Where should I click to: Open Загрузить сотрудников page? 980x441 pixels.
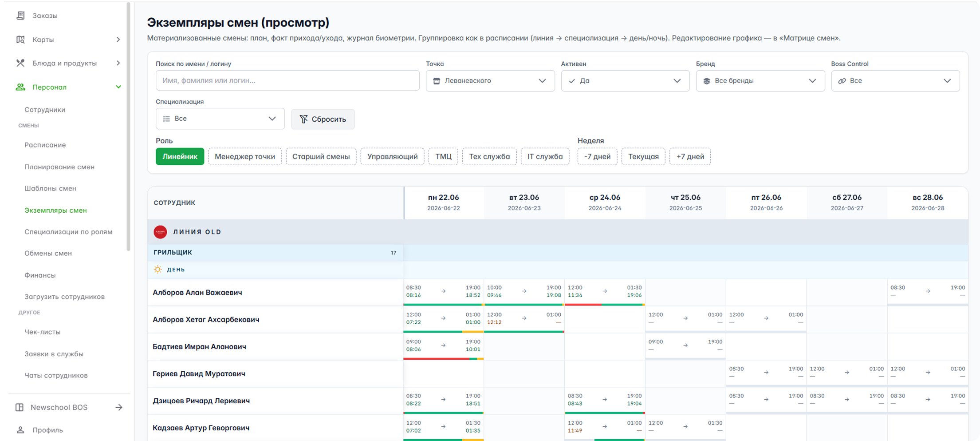coord(64,297)
